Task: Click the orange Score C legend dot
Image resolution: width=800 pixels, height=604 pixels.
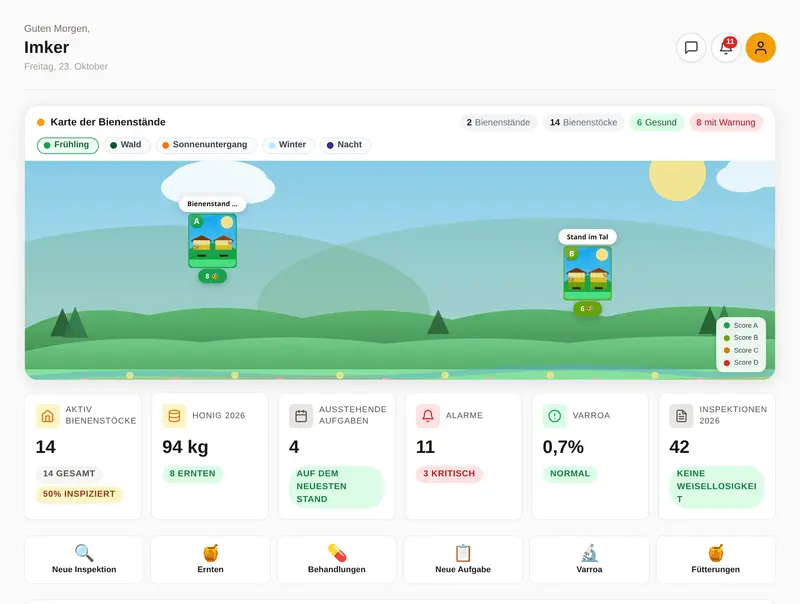Action: [x=727, y=350]
